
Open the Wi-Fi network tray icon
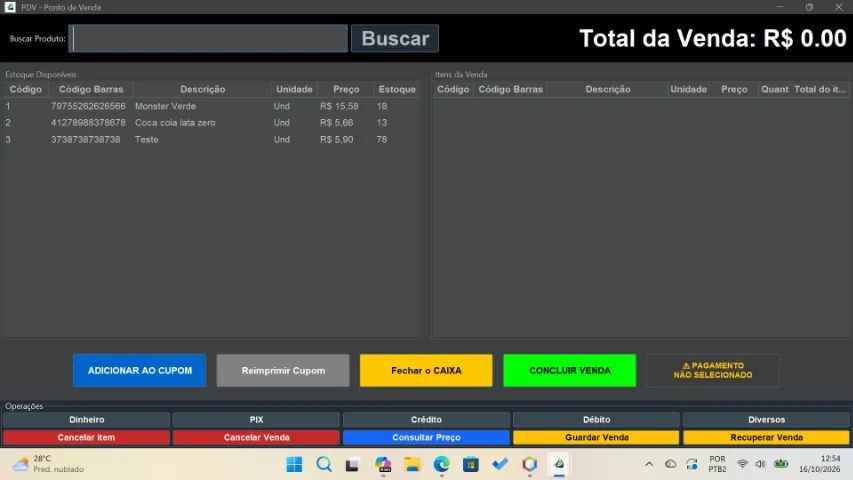(x=742, y=464)
